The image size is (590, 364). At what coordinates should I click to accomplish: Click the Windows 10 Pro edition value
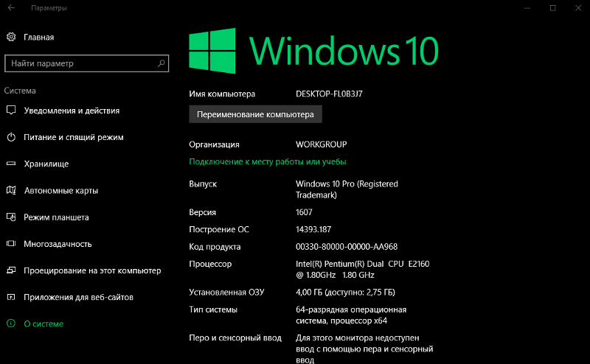pyautogui.click(x=347, y=189)
